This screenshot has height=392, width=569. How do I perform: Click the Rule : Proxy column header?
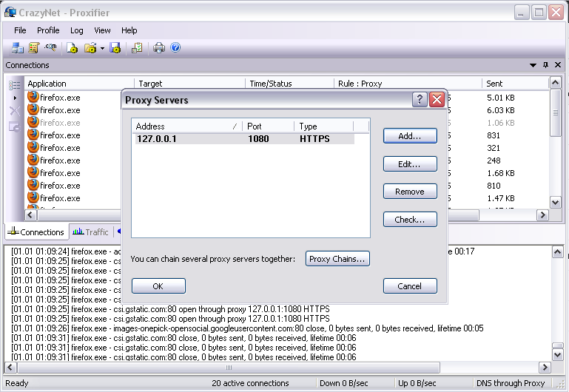click(x=408, y=84)
